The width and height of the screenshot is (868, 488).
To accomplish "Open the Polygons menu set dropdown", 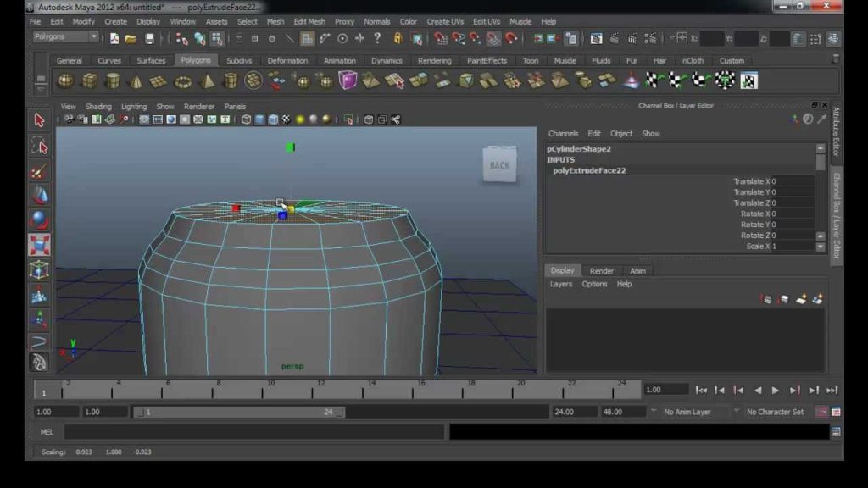I will [x=65, y=36].
